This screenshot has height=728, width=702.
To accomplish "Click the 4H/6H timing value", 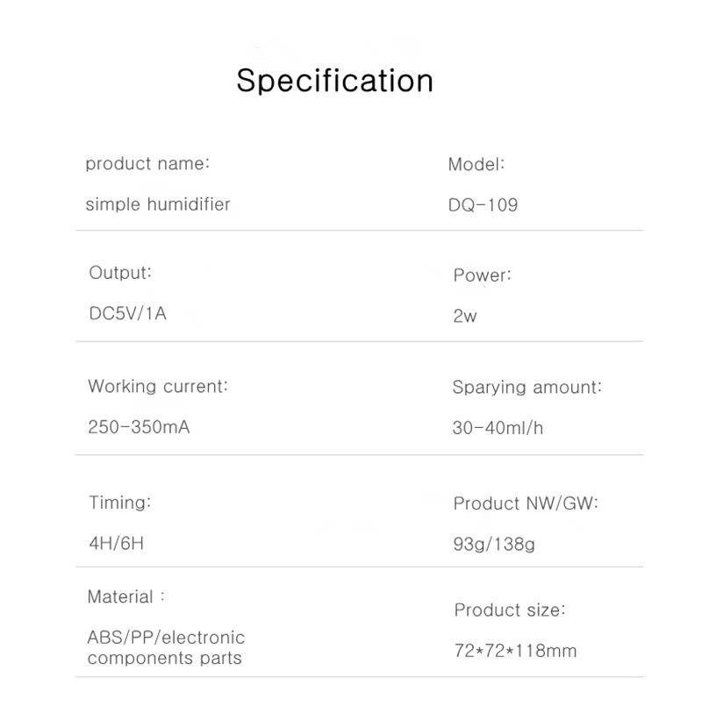I will tap(116, 543).
